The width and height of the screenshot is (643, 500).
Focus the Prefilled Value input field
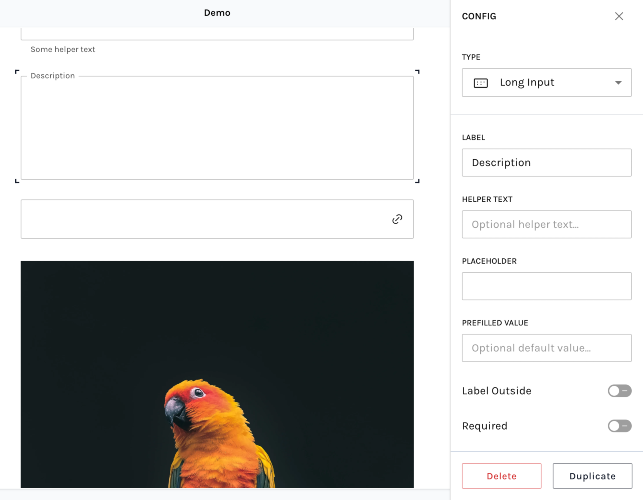[x=547, y=348]
